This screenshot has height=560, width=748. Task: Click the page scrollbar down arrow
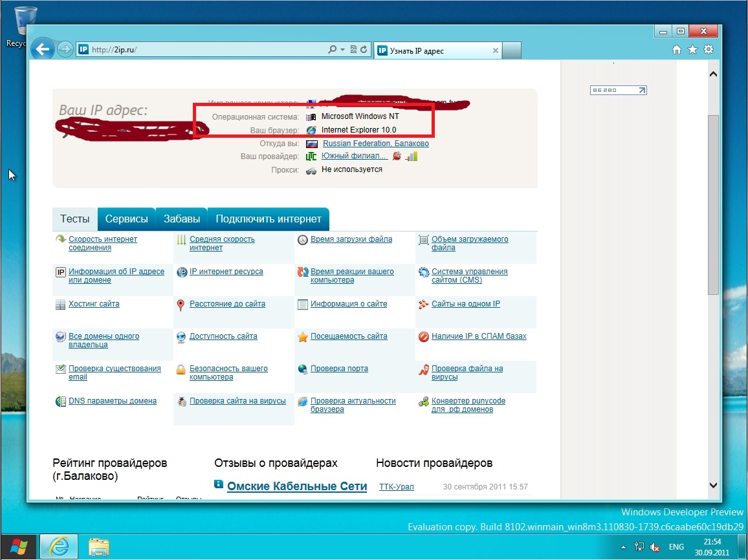pyautogui.click(x=713, y=485)
